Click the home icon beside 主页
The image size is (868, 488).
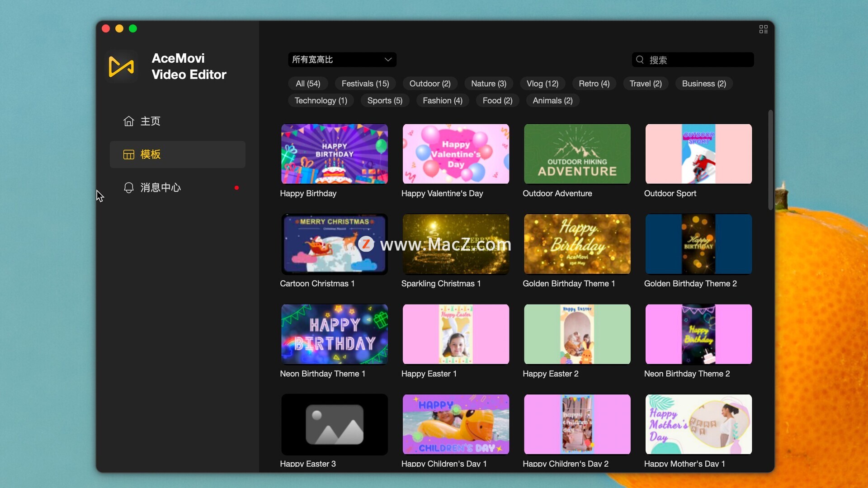(129, 121)
